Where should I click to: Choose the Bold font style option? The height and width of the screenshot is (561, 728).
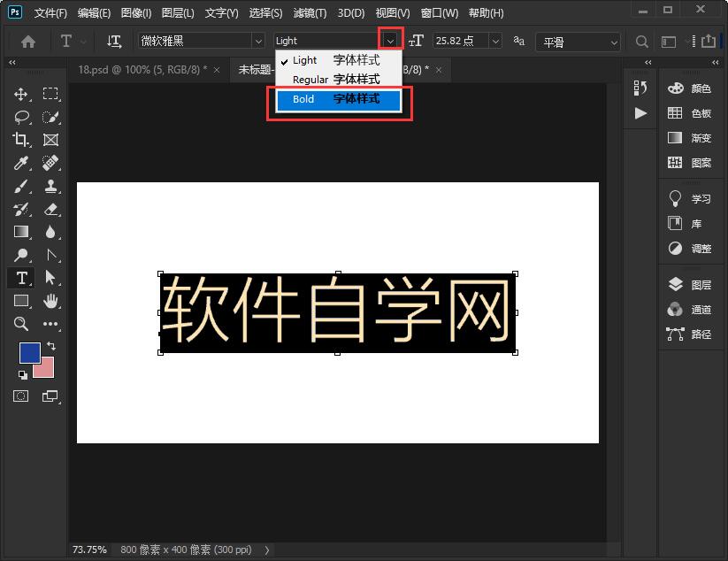[x=339, y=99]
